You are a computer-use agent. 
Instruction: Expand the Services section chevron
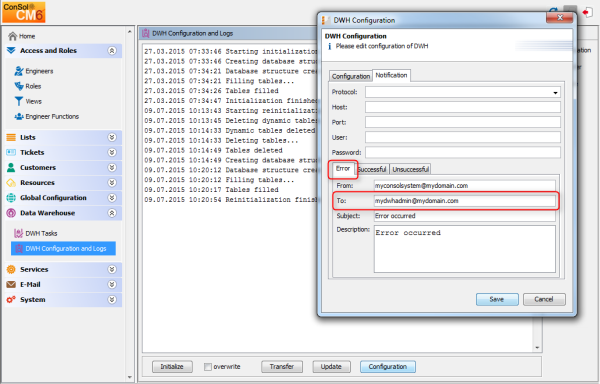pyautogui.click(x=112, y=269)
